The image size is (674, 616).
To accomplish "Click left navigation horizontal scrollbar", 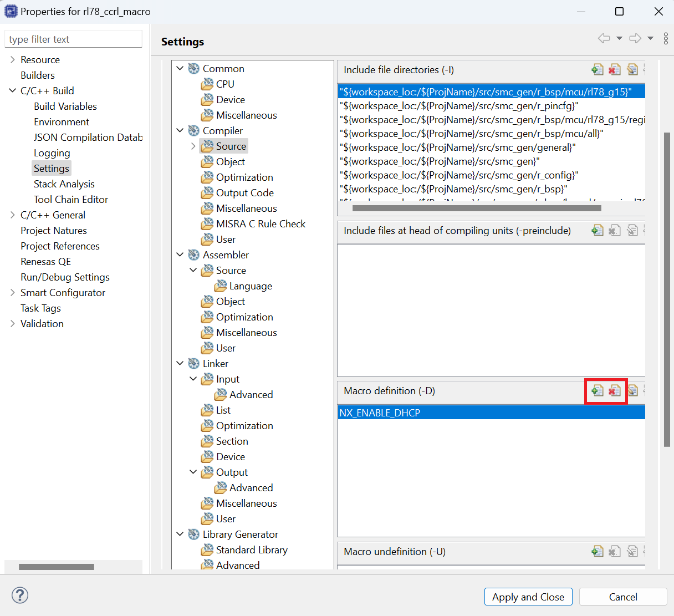I will (x=57, y=567).
